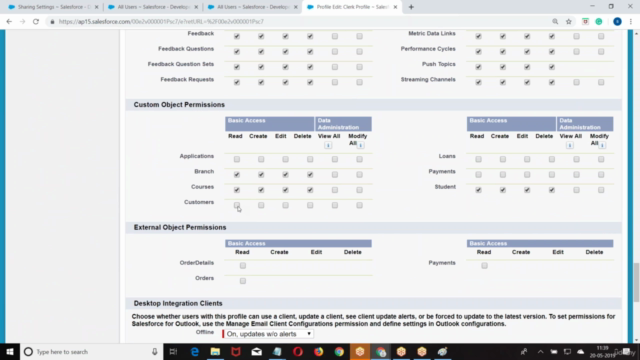Click left table's Modify All info icon
The height and width of the screenshot is (360, 640).
360,145
